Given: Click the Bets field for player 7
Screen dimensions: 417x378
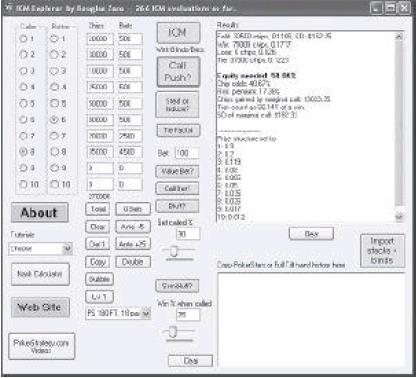Looking at the screenshot, I should pyautogui.click(x=130, y=136).
